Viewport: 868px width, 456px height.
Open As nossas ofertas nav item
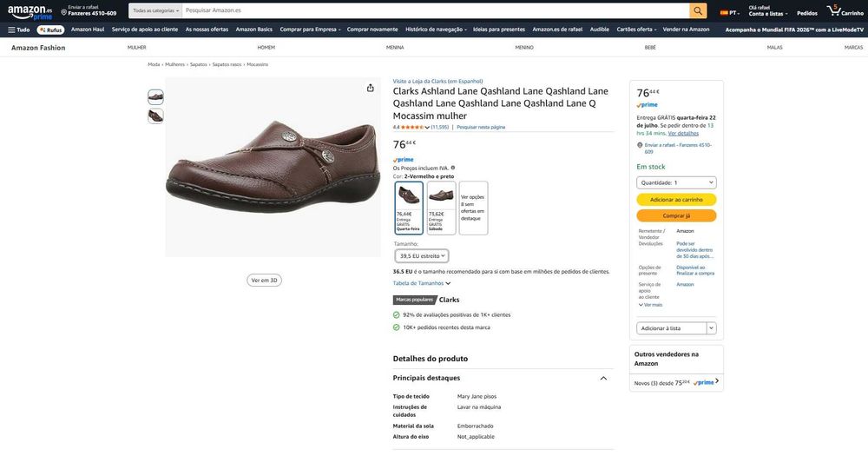coord(207,30)
